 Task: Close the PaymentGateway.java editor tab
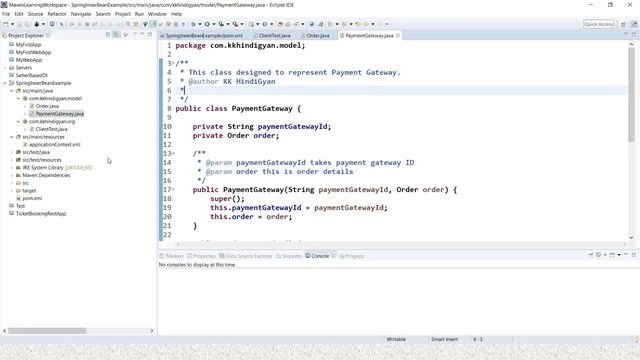coord(398,36)
